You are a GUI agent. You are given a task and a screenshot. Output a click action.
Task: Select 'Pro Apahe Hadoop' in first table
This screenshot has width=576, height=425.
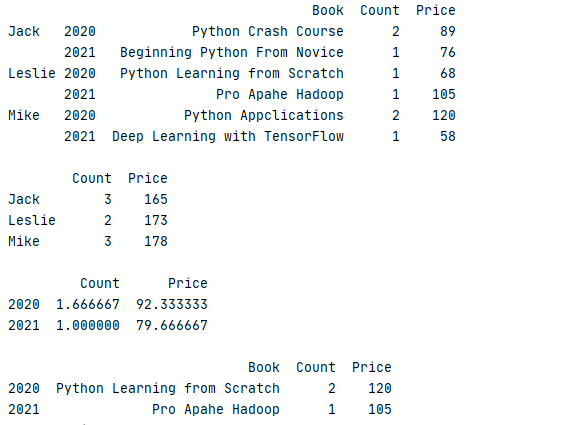pyautogui.click(x=280, y=94)
